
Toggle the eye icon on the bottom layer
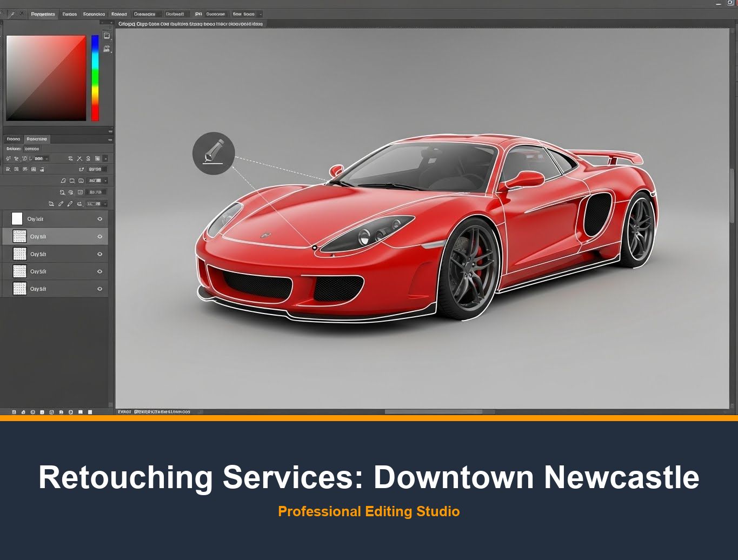[99, 289]
